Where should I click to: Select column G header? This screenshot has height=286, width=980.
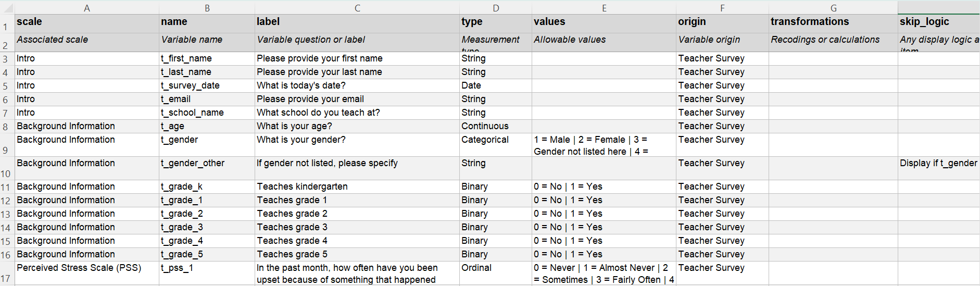[x=833, y=8]
